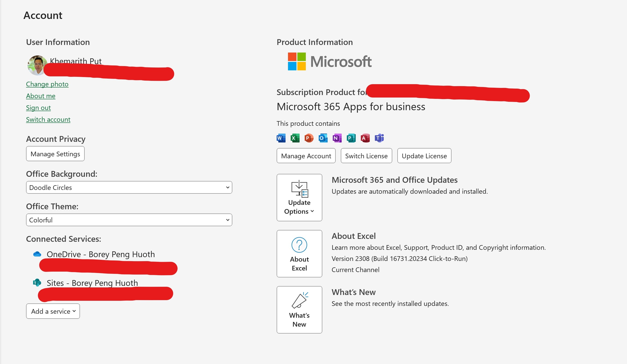Click the PowerPoint app icon
The width and height of the screenshot is (627, 364).
pyautogui.click(x=309, y=138)
